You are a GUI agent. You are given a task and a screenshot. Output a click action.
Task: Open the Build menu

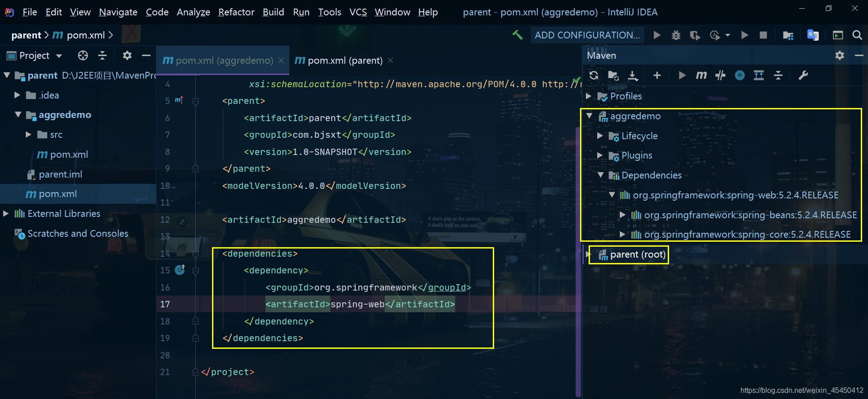pos(273,12)
